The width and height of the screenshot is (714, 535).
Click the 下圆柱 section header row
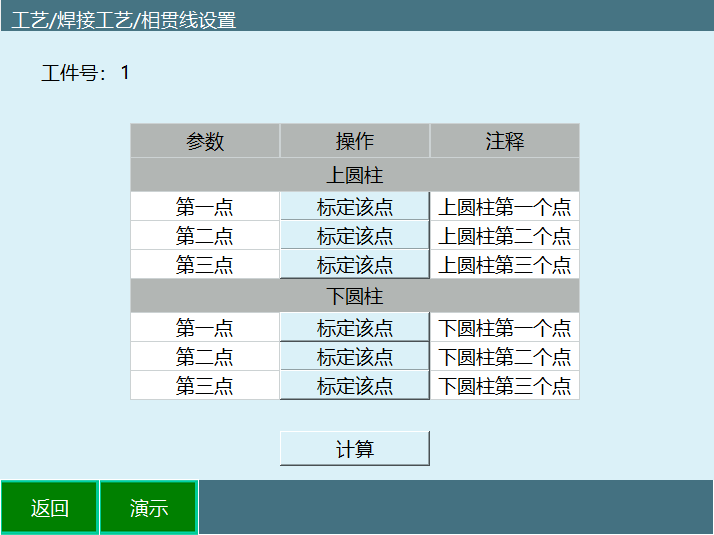(355, 297)
